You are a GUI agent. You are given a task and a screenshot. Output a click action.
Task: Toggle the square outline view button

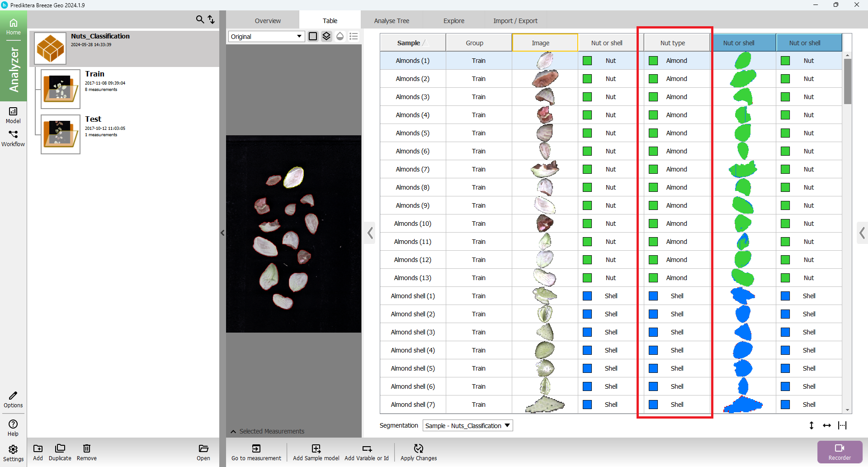pos(313,36)
